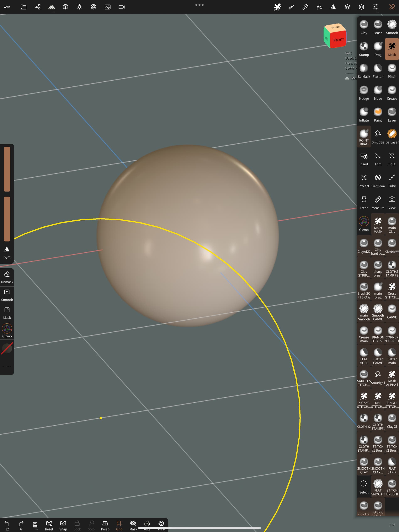
Task: Open the lighting sun menu
Action: [x=79, y=7]
